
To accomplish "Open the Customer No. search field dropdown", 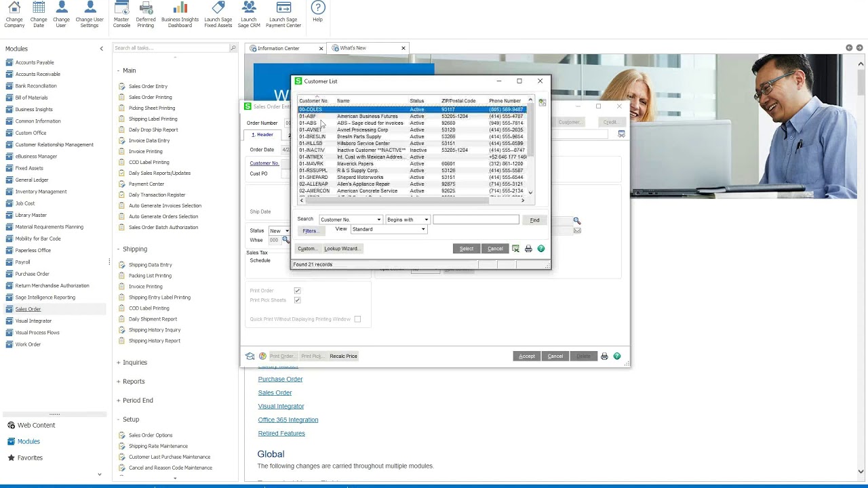I will pyautogui.click(x=378, y=220).
